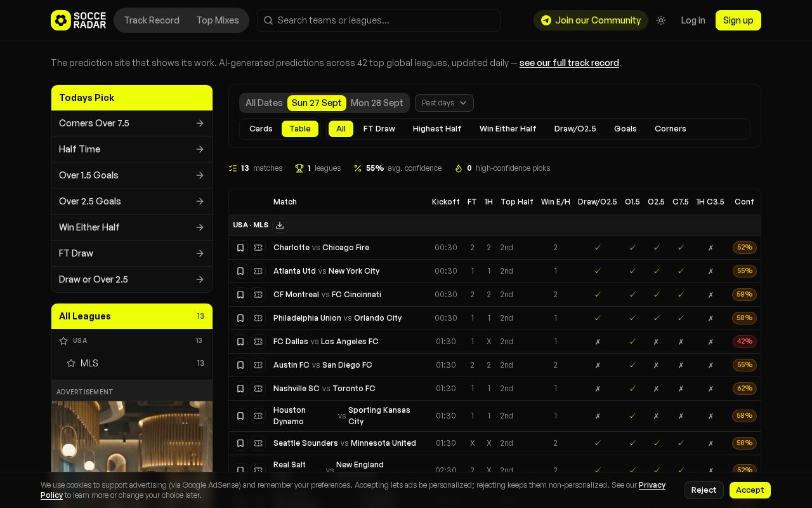Click the flame high-confidence picks icon
The image size is (812, 508).
pyautogui.click(x=459, y=168)
